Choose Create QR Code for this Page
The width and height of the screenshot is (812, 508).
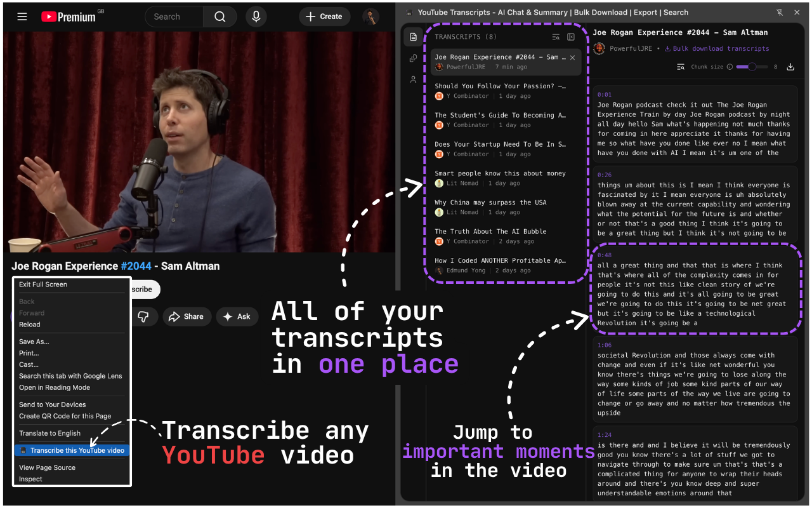(65, 416)
